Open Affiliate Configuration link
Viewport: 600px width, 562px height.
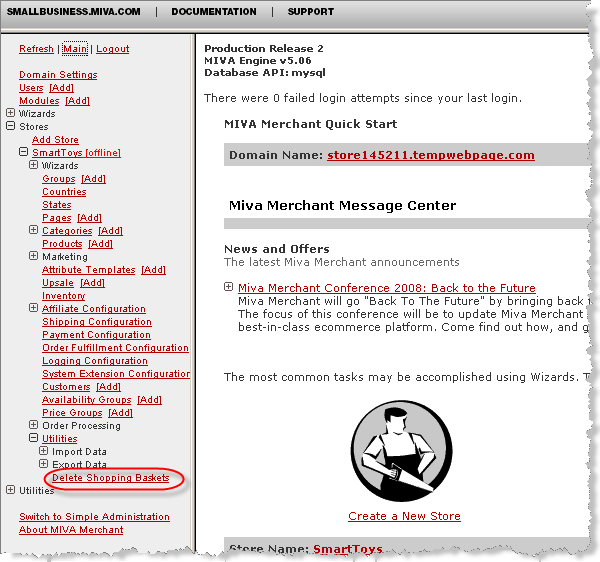tap(94, 309)
